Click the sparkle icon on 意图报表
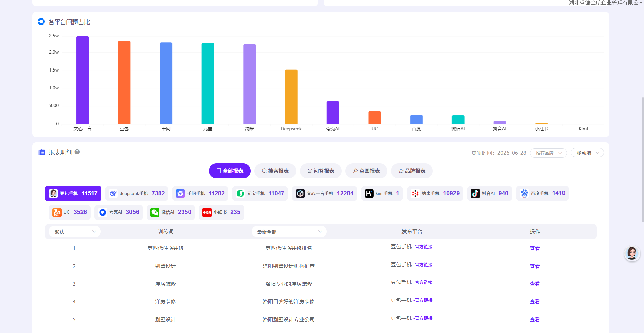Screen dimensions: 644x333 pyautogui.click(x=356, y=171)
